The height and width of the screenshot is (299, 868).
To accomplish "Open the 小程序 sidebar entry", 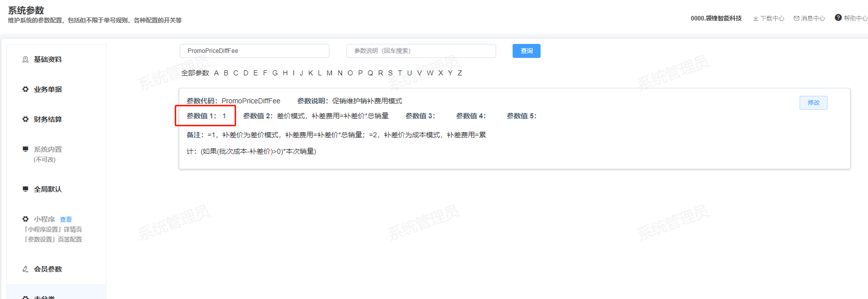I will pyautogui.click(x=44, y=219).
